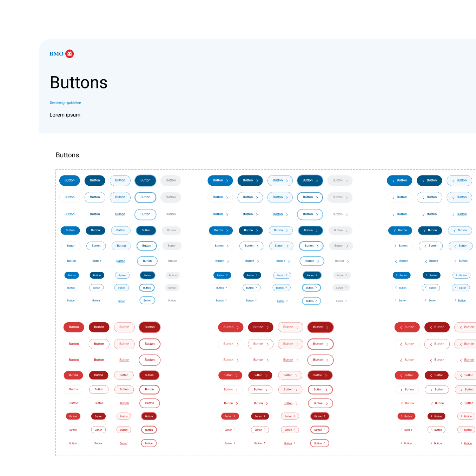Select the solid red primary Button
Image resolution: width=476 pixels, height=476 pixels.
click(x=74, y=327)
